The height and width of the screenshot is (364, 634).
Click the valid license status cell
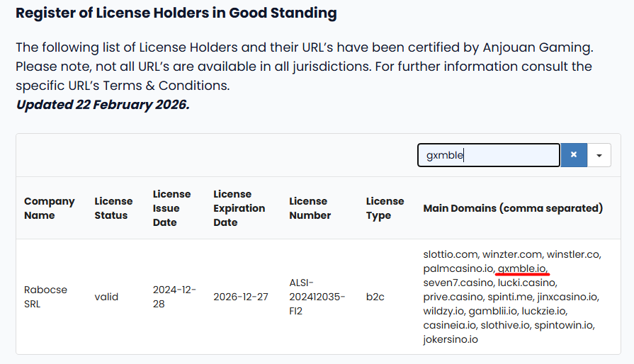click(x=106, y=297)
